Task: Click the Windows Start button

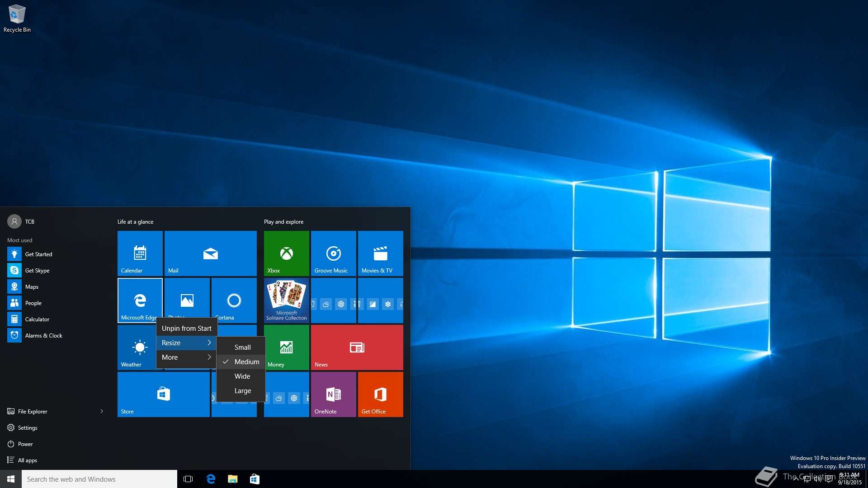Action: (x=11, y=479)
